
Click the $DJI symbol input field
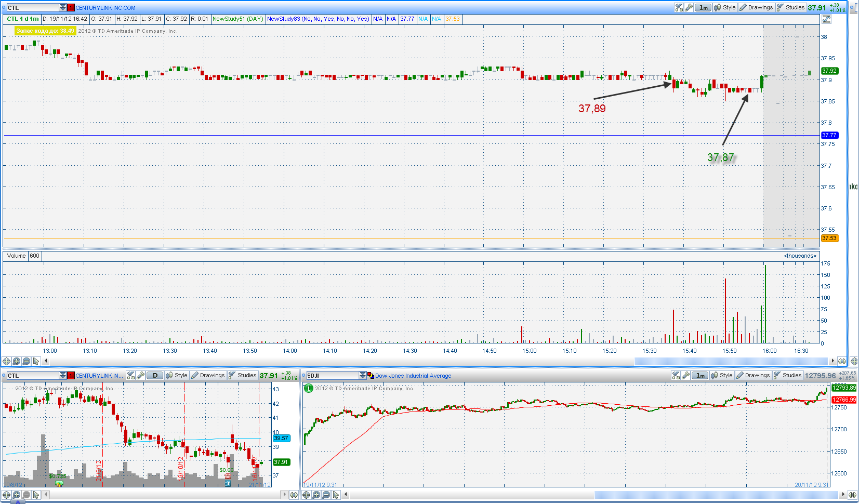click(333, 375)
